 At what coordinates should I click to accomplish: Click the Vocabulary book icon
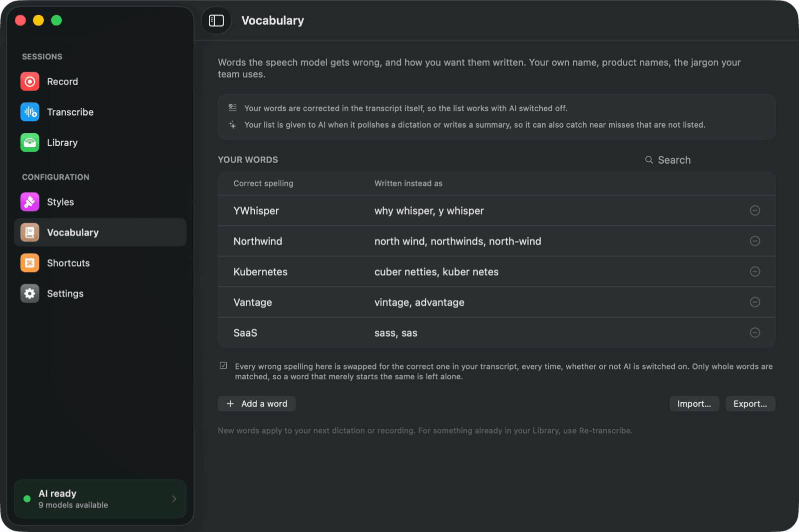[30, 232]
